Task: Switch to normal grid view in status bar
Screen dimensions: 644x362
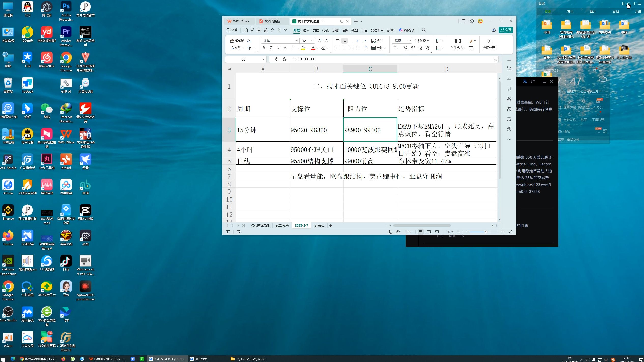Action: (421, 232)
